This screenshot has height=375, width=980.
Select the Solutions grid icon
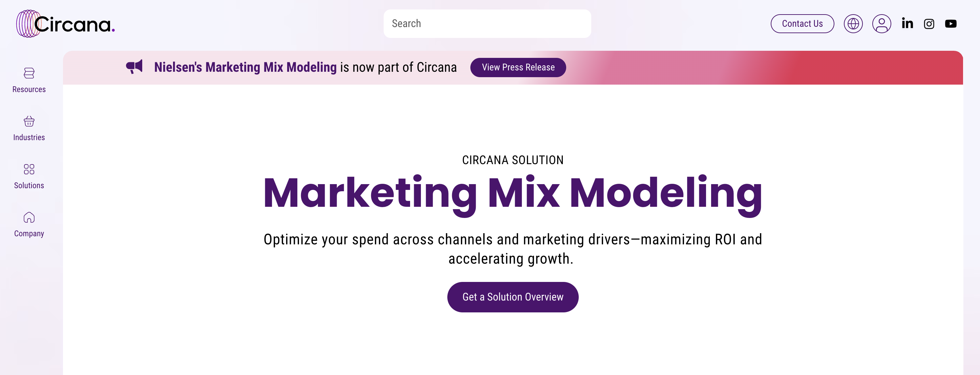click(x=29, y=170)
